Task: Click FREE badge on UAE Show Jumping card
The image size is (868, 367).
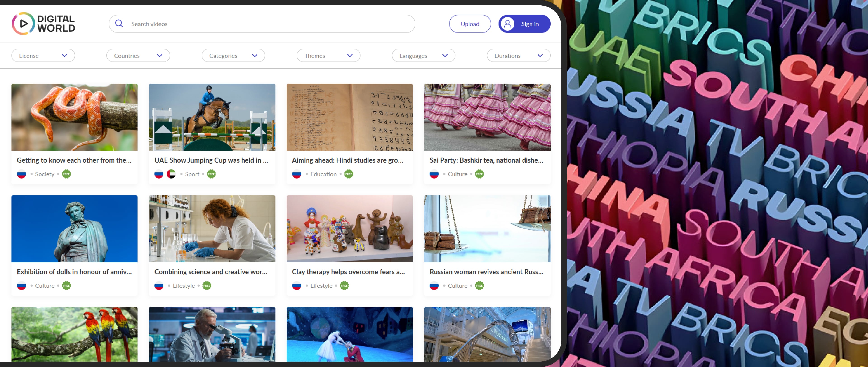Action: pyautogui.click(x=211, y=174)
